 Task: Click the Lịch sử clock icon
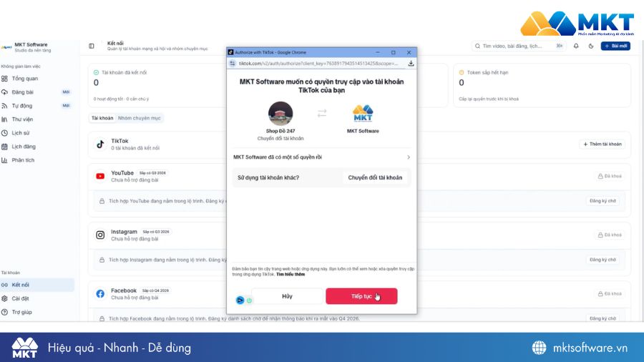tap(4, 132)
